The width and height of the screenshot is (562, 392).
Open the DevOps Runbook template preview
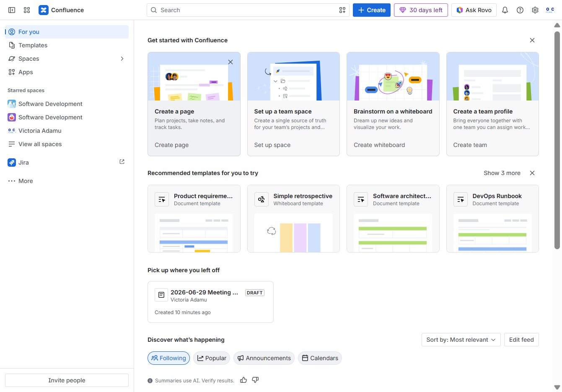492,233
